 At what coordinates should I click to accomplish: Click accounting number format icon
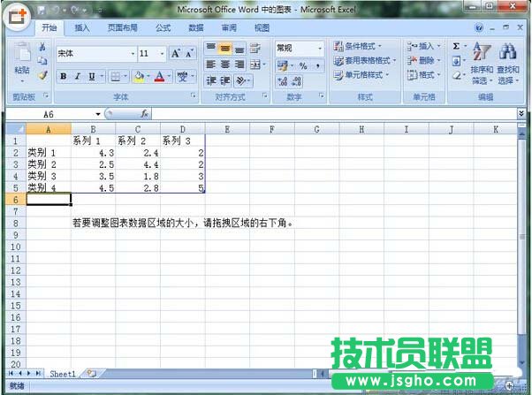282,65
